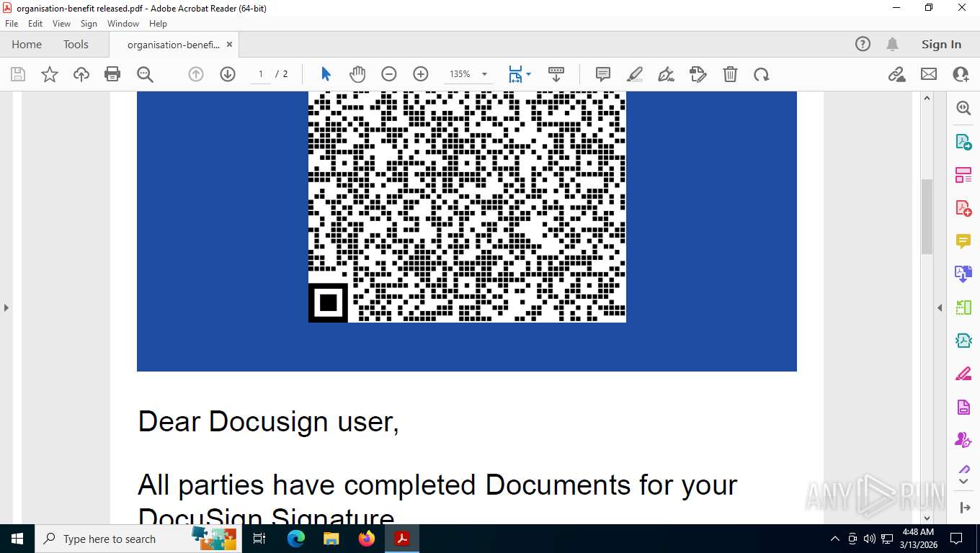Open the green page layout tool in right pane
The image size is (980, 553).
[x=963, y=307]
